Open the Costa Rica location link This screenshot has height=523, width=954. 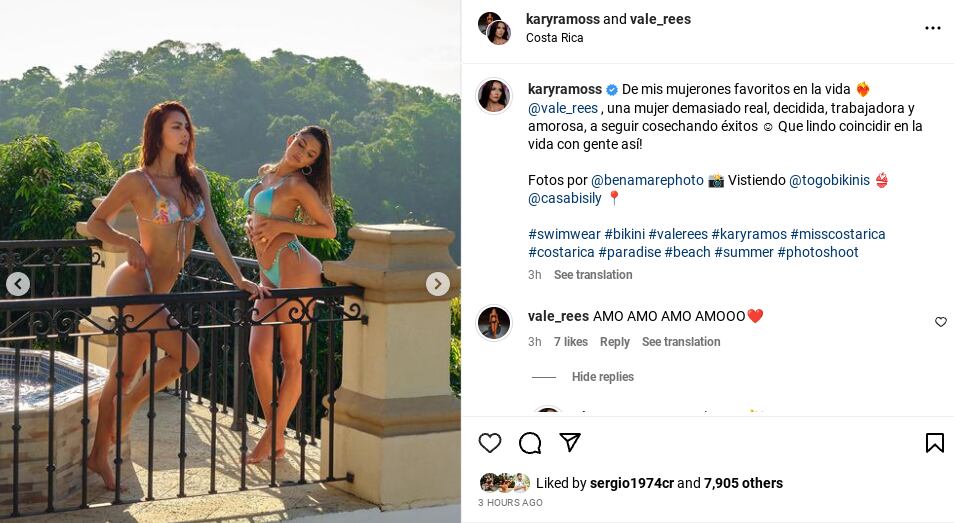(x=555, y=38)
